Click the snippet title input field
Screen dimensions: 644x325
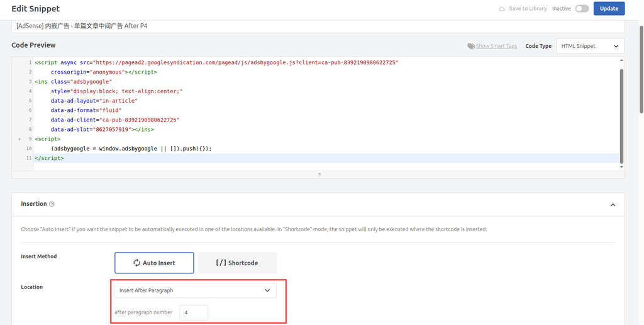318,26
